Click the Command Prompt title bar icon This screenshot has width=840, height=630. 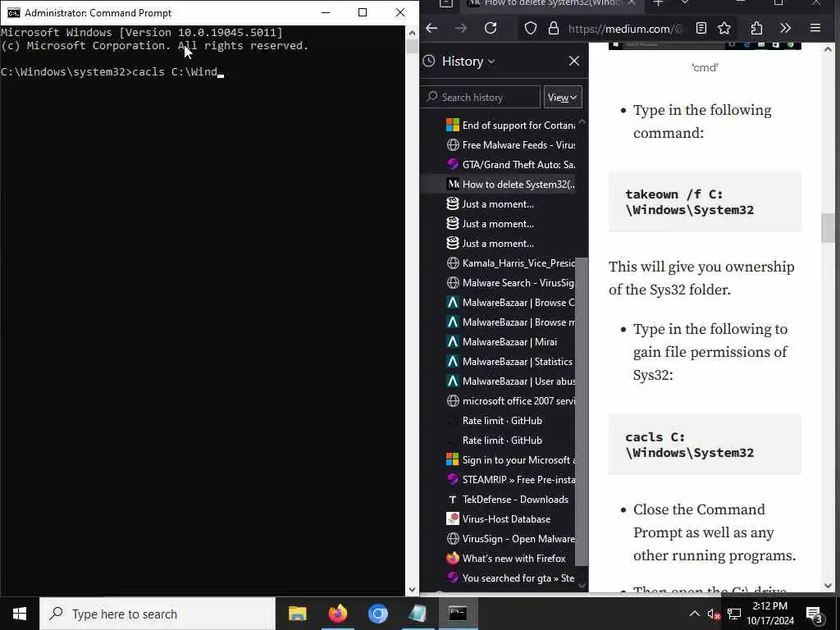click(13, 13)
